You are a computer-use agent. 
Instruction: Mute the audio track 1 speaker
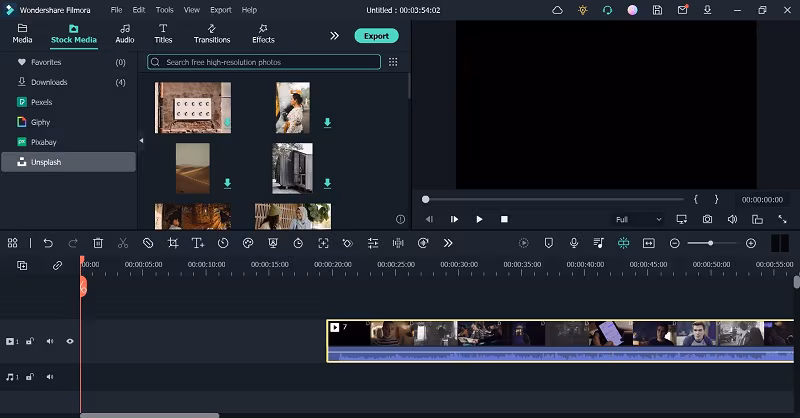(x=49, y=377)
